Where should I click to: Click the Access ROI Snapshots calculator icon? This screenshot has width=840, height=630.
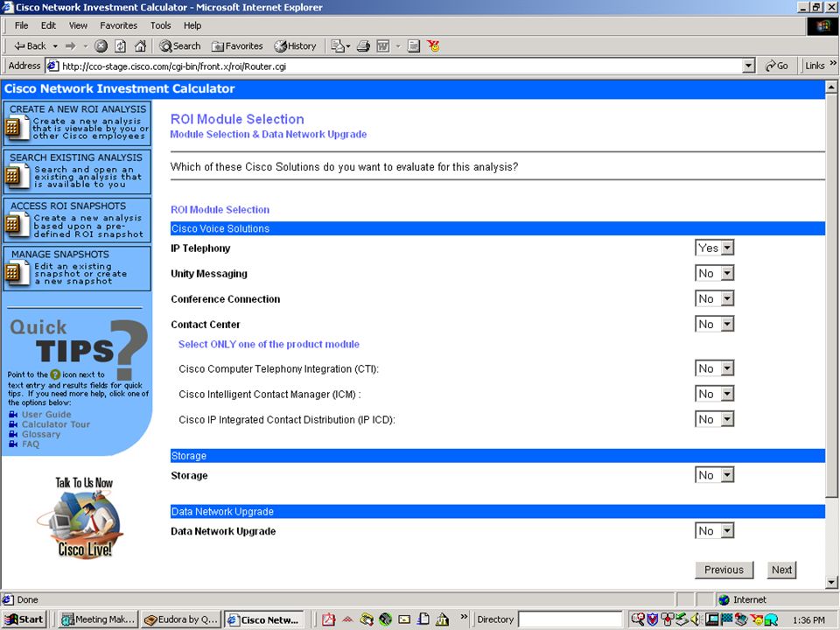(x=16, y=225)
